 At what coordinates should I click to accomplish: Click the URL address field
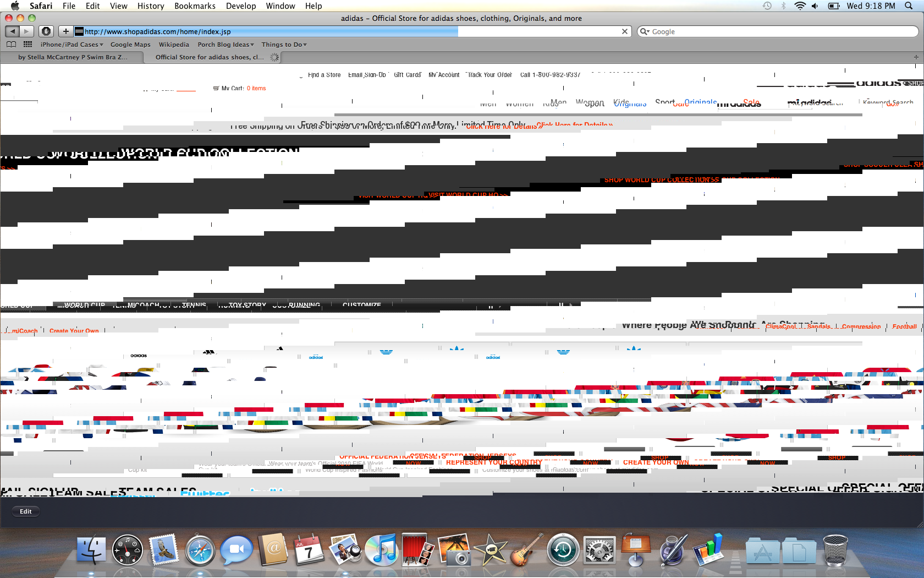(x=352, y=31)
